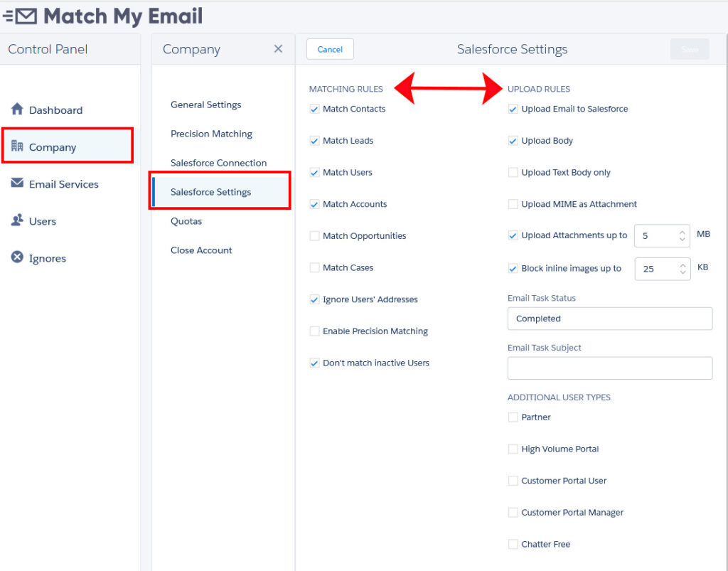Enable Partner user type
Image resolution: width=728 pixels, height=571 pixels.
coord(513,417)
